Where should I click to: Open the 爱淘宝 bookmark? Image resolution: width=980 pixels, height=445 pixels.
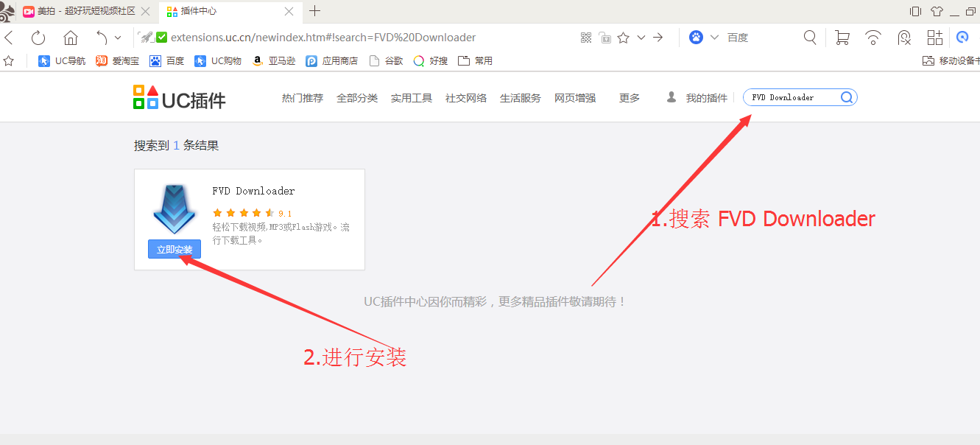118,61
